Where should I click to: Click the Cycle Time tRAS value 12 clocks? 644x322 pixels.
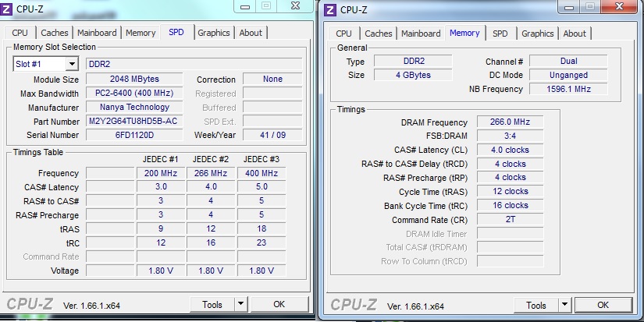pyautogui.click(x=510, y=192)
